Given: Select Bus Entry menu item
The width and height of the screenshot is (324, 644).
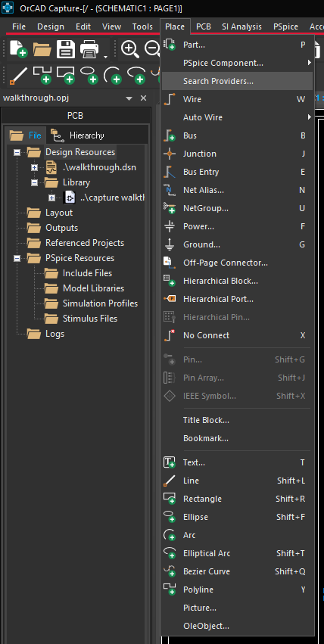Looking at the screenshot, I should tap(238, 172).
